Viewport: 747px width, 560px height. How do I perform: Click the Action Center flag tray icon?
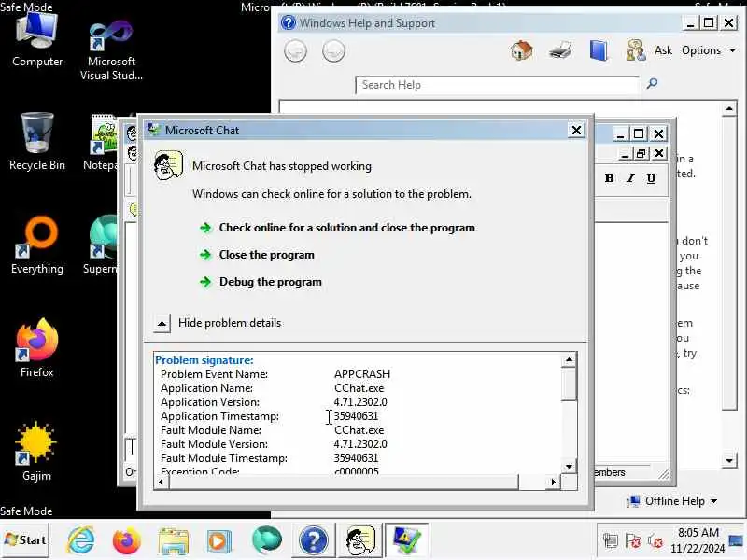click(633, 541)
